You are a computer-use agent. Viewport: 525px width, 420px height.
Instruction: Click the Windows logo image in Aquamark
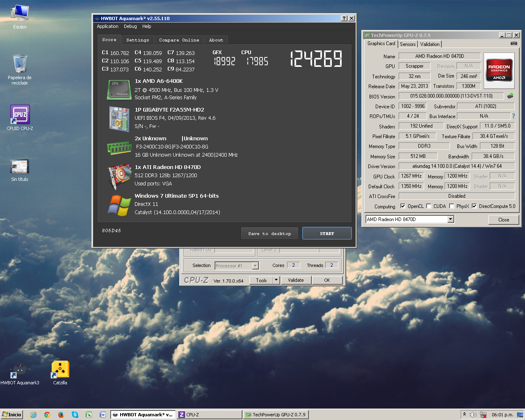pyautogui.click(x=119, y=205)
